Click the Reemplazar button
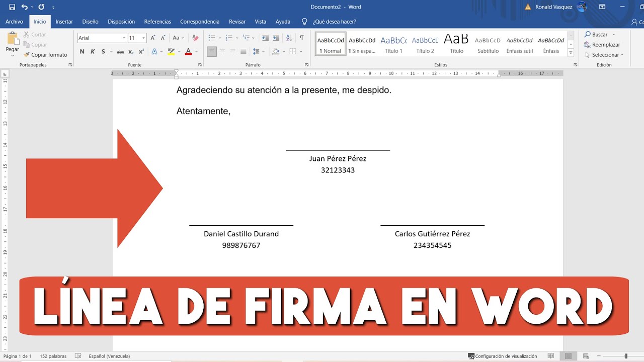This screenshot has width=644, height=362. (602, 45)
